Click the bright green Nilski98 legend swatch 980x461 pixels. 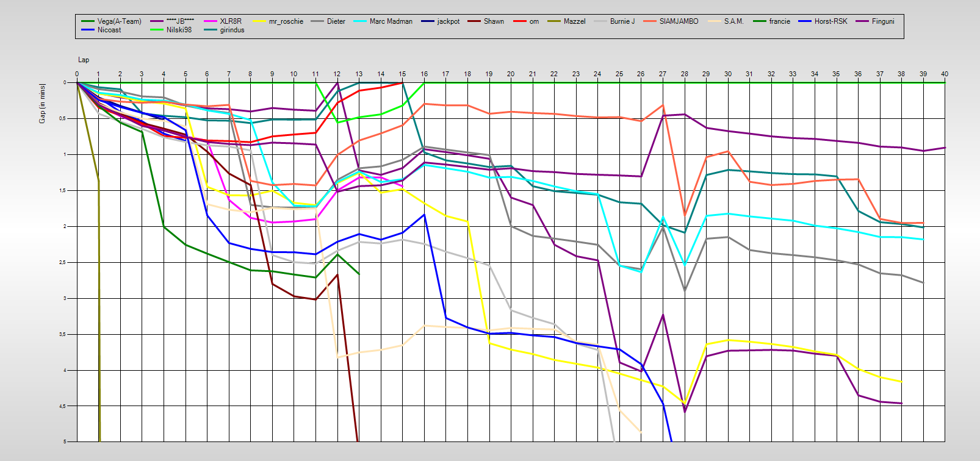coord(157,30)
